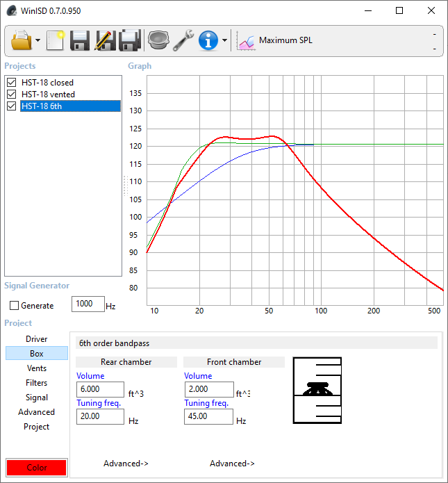Click rear chamber Volume blue label
The height and width of the screenshot is (483, 448).
(x=90, y=376)
